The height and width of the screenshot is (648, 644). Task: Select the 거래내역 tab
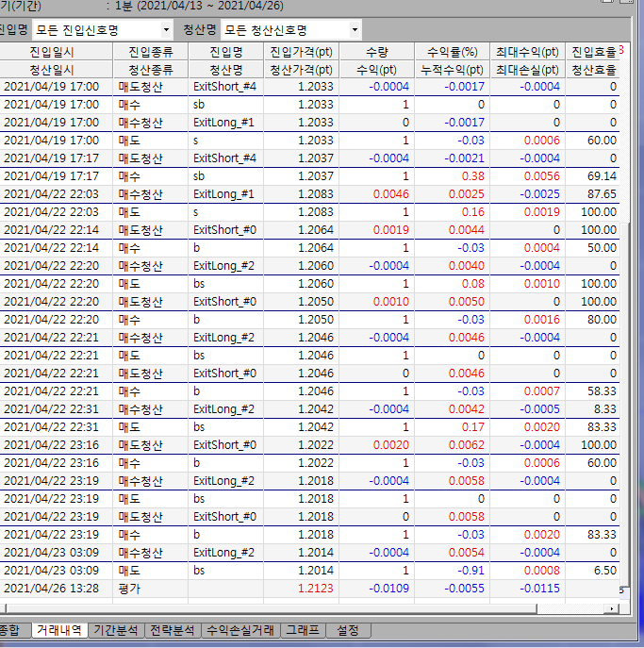(58, 630)
